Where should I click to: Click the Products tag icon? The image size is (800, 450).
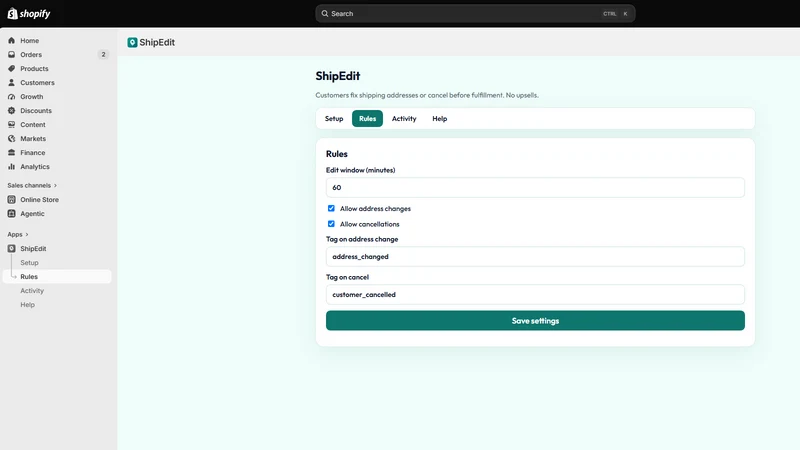coord(11,68)
